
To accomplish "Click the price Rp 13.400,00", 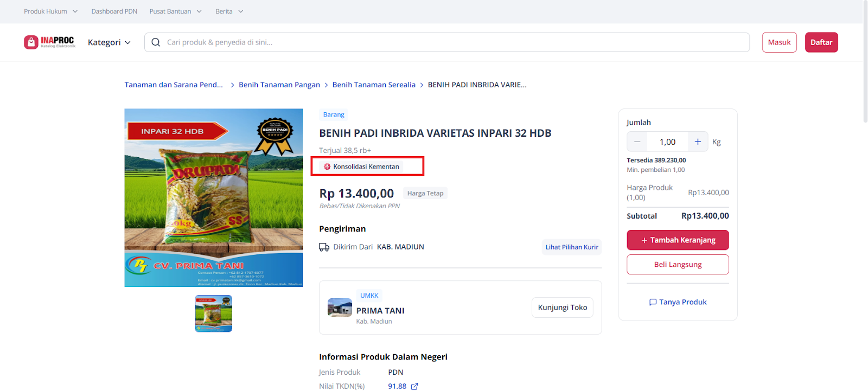I will pyautogui.click(x=356, y=194).
